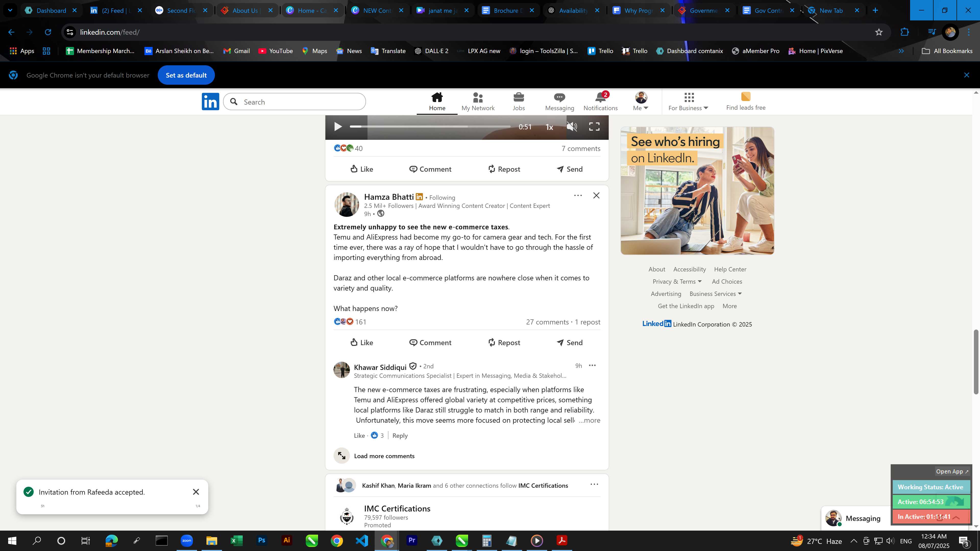This screenshot has width=980, height=551.
Task: Close the invitation accepted toast
Action: coord(196,492)
